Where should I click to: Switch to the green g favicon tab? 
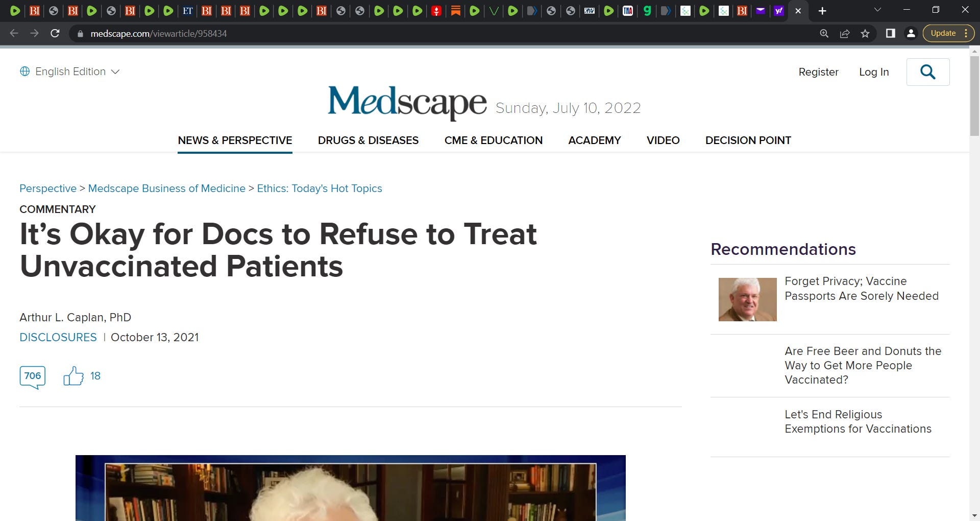point(647,11)
